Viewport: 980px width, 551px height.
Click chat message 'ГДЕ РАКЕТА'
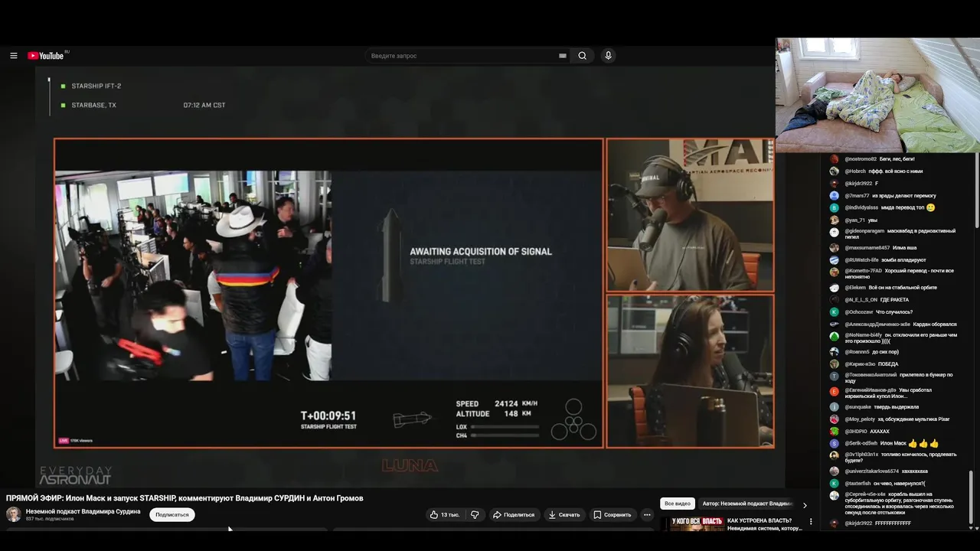click(894, 300)
